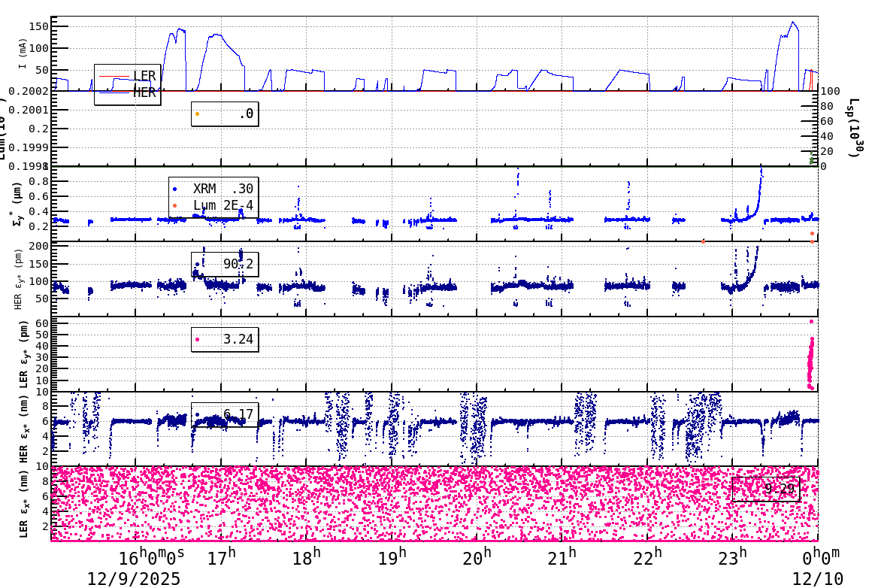
Task: Click the 12/9/2025 date label
Action: (134, 579)
